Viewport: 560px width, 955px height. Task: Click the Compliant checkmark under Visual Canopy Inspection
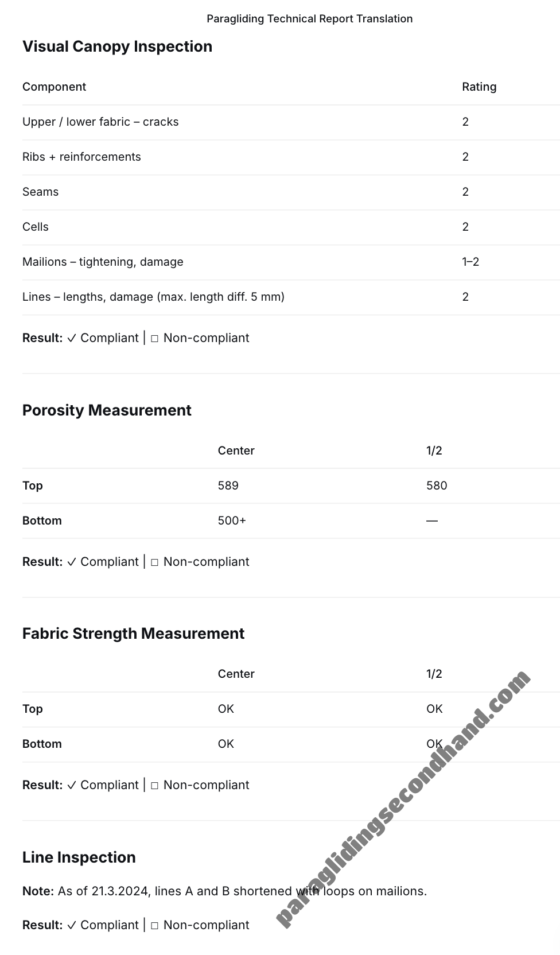click(x=72, y=338)
